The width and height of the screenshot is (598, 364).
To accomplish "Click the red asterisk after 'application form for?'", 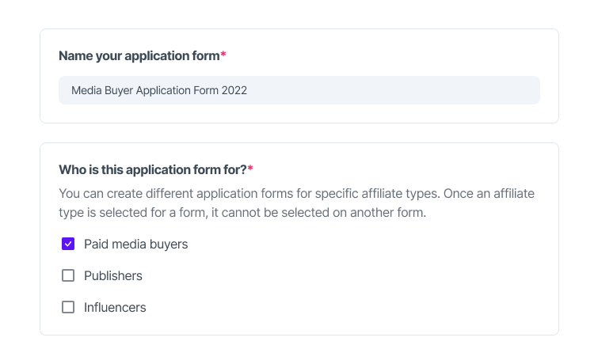I will (x=250, y=169).
